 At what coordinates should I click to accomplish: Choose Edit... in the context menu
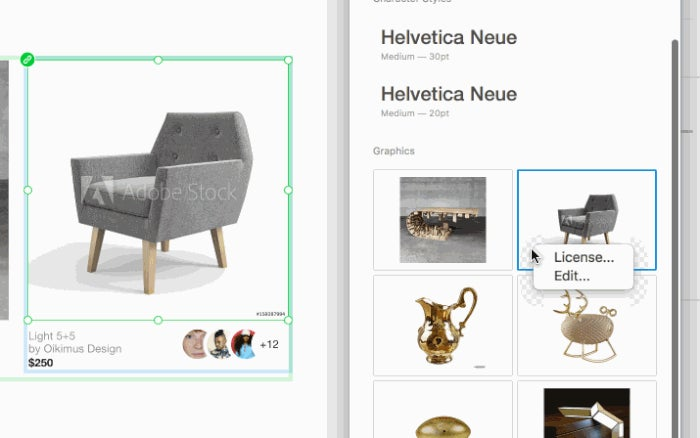coord(571,276)
